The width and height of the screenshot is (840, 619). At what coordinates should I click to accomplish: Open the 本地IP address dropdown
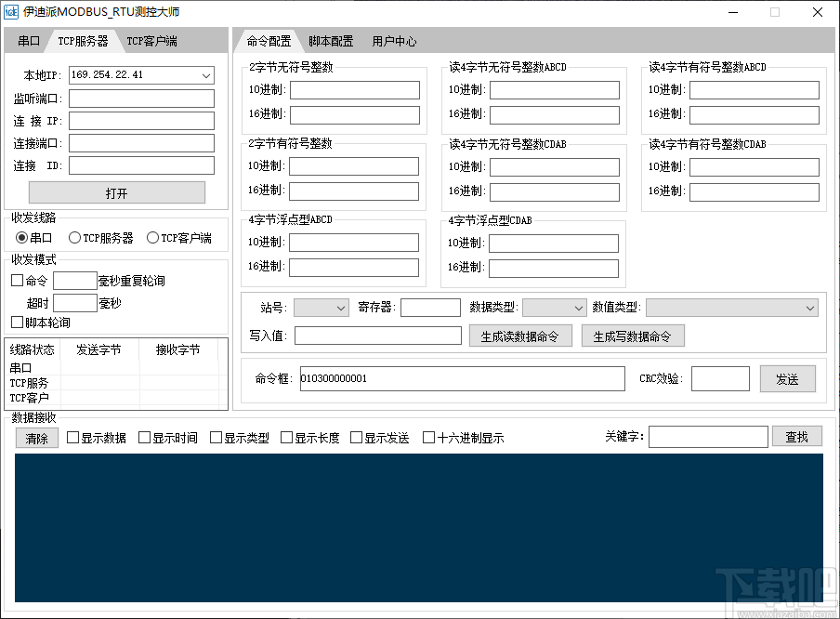click(208, 75)
